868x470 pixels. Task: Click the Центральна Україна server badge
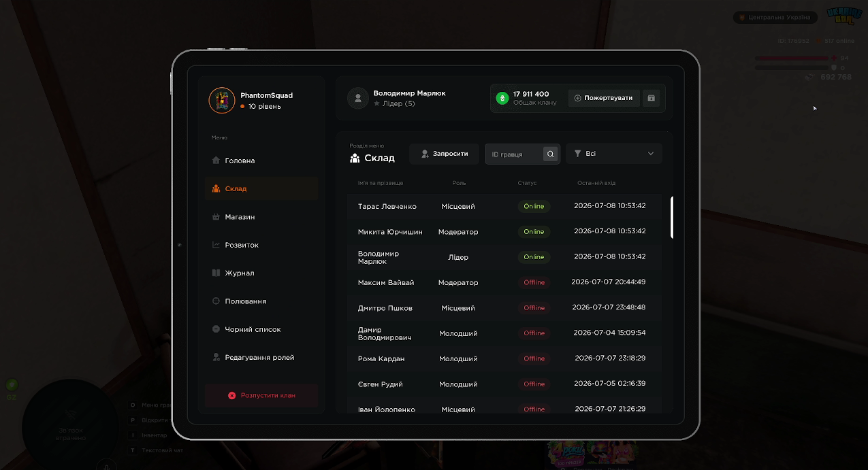(775, 17)
